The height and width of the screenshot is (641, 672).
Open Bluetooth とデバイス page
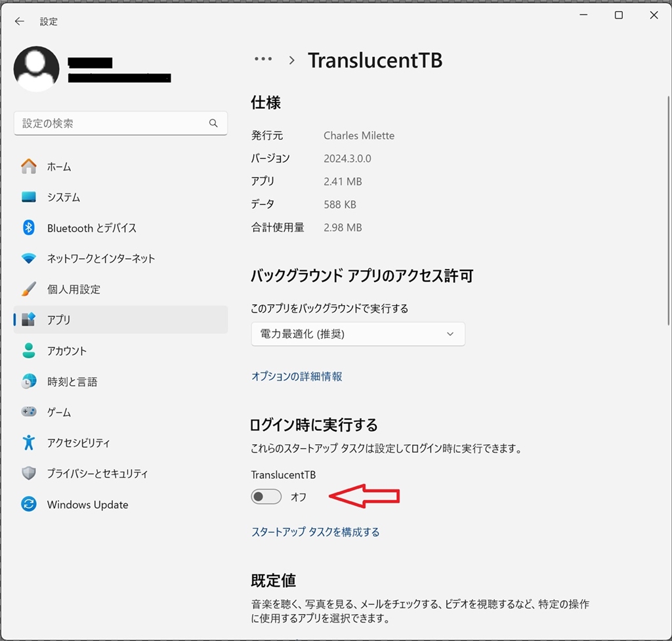pos(121,228)
